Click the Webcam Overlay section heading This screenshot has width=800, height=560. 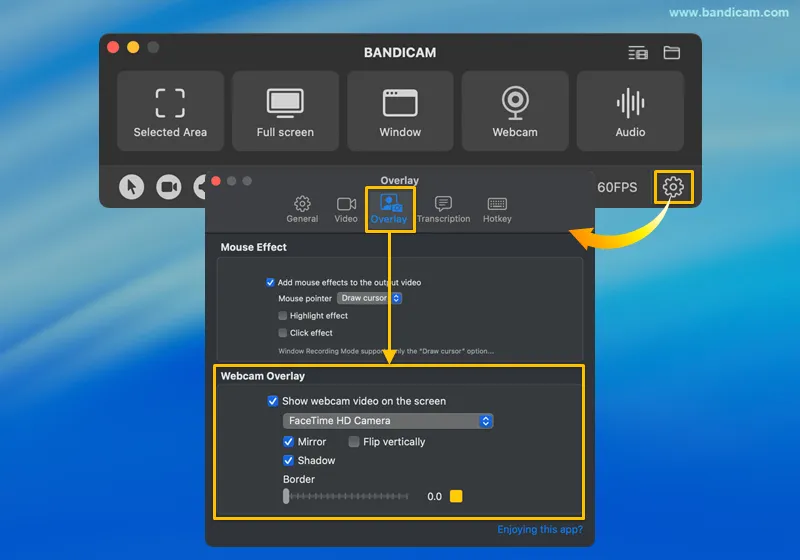click(x=263, y=376)
